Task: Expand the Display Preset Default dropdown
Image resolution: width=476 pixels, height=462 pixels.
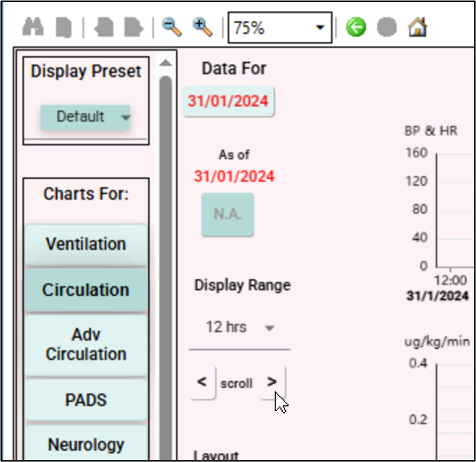Action: click(x=86, y=117)
